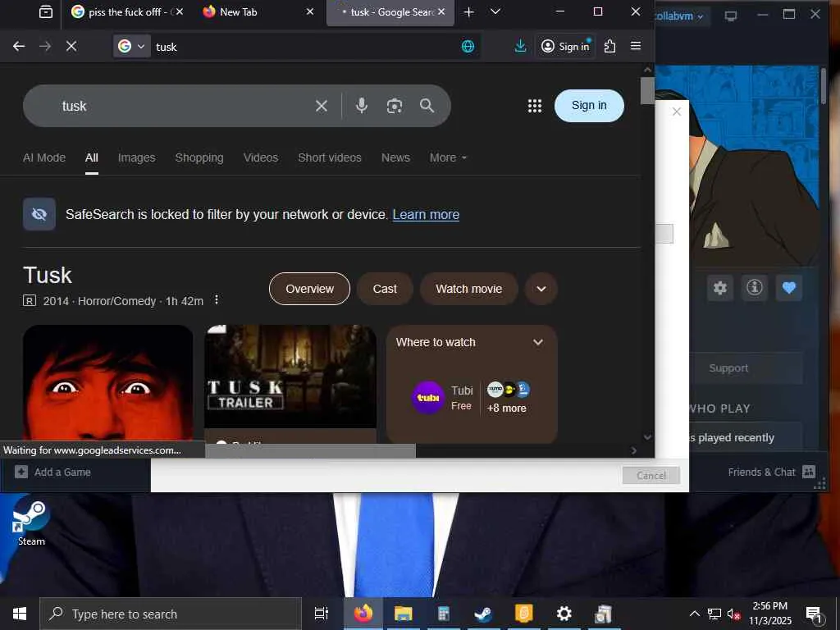Start voice search with microphone icon
840x630 pixels.
point(362,106)
